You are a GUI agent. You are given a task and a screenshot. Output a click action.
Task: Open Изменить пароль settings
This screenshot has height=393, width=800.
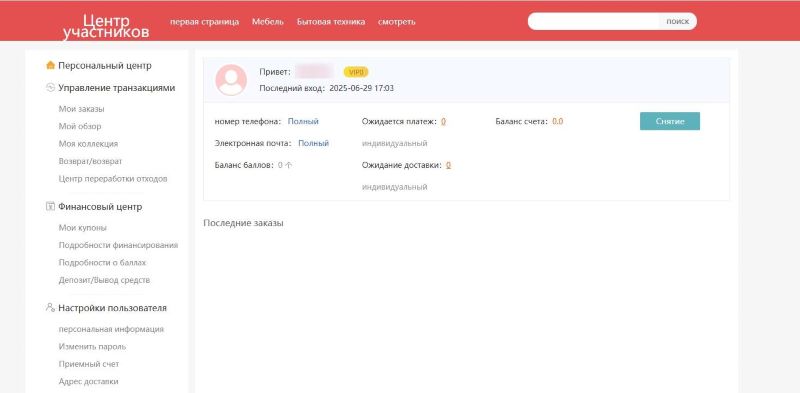tap(92, 347)
